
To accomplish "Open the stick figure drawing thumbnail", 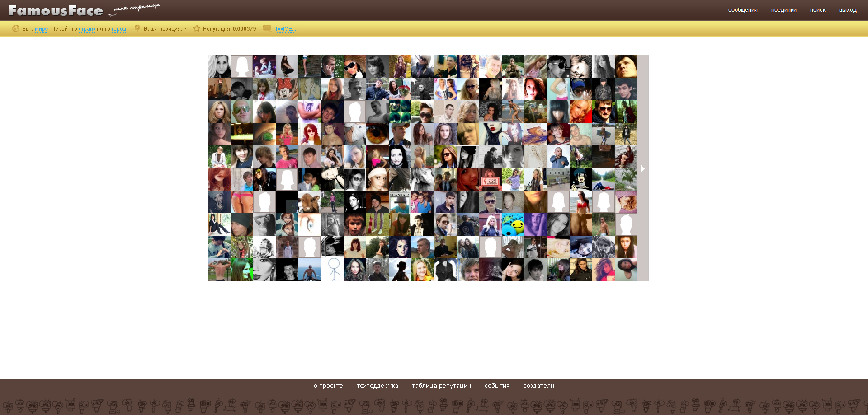I will click(332, 270).
